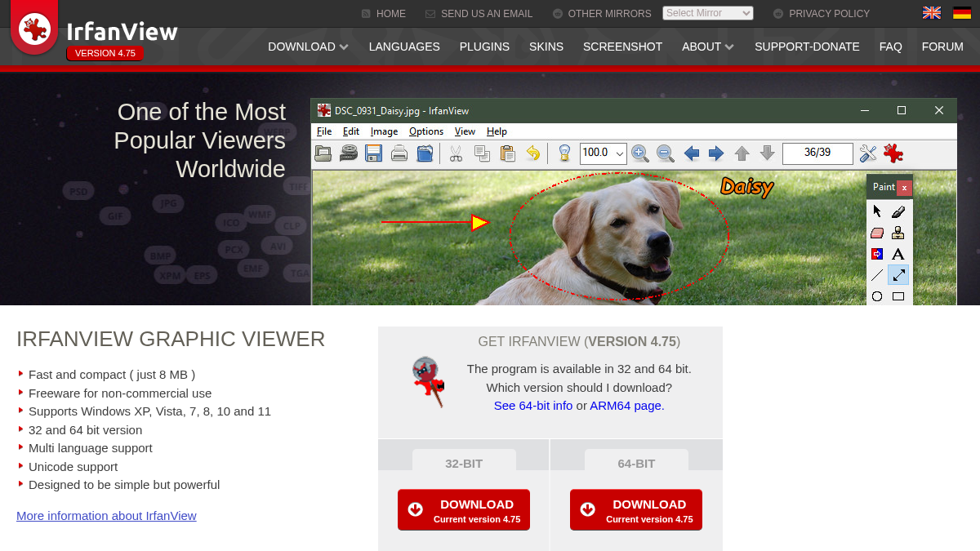Viewport: 980px width, 551px height.
Task: Select the color replacer tool in Paint panel
Action: click(877, 254)
